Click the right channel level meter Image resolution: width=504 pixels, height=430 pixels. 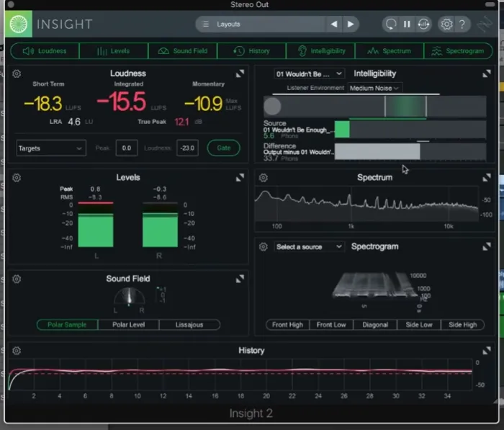coord(160,225)
